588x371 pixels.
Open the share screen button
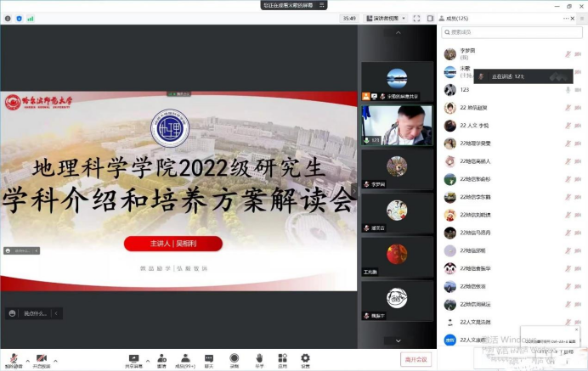point(133,359)
